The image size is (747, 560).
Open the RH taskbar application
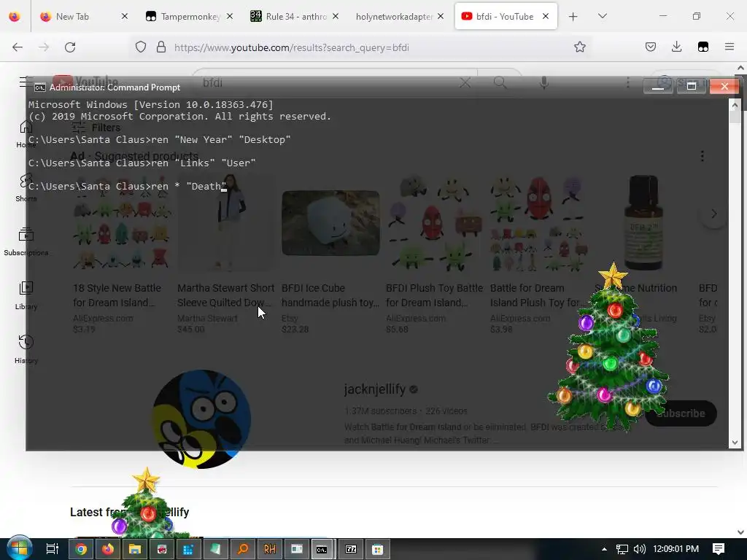270,549
